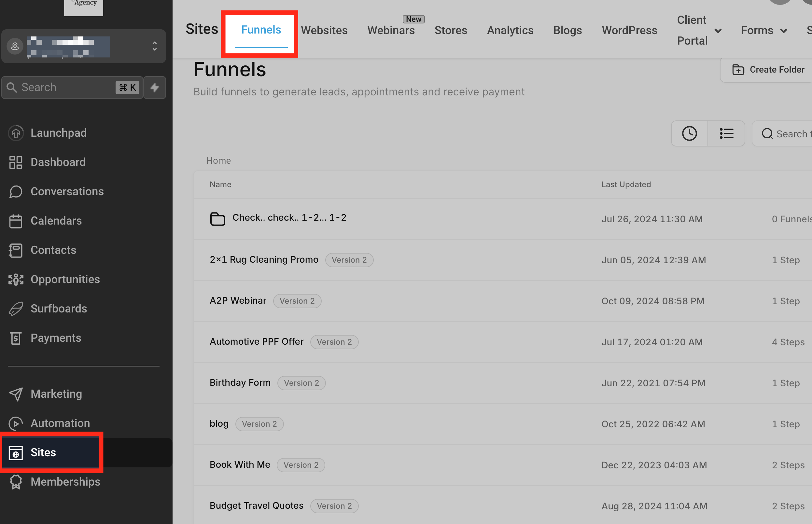Click the Create Folder button

point(768,70)
